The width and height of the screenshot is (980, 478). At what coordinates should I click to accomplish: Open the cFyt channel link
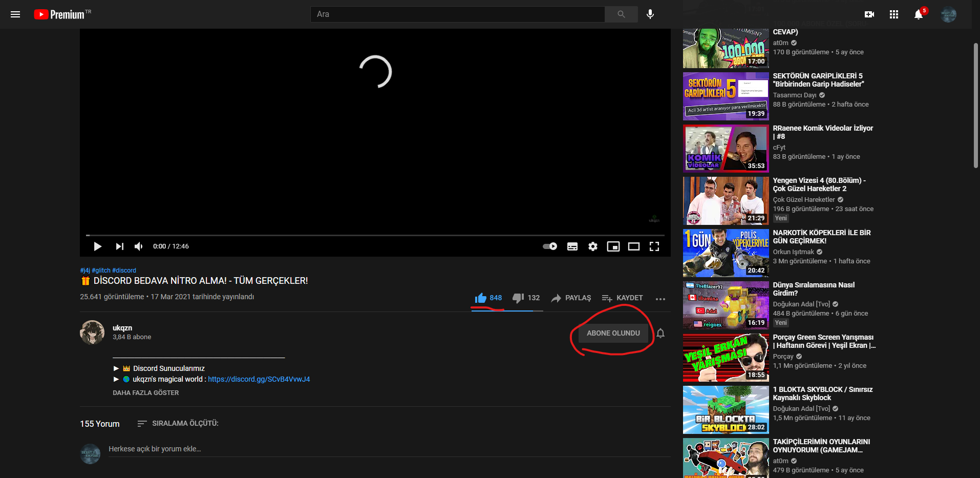pyautogui.click(x=779, y=148)
